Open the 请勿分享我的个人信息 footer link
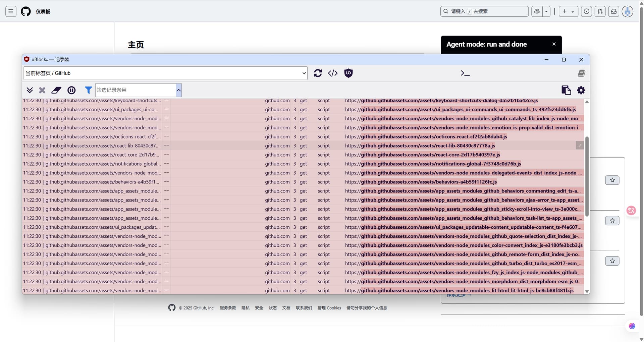Viewport: 644px width, 342px height. click(367, 308)
